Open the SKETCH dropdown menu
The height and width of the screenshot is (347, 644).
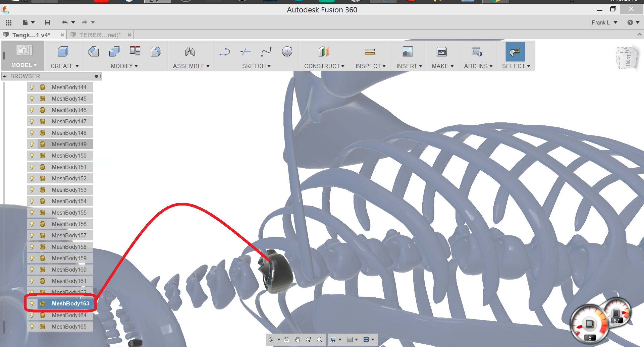click(257, 66)
